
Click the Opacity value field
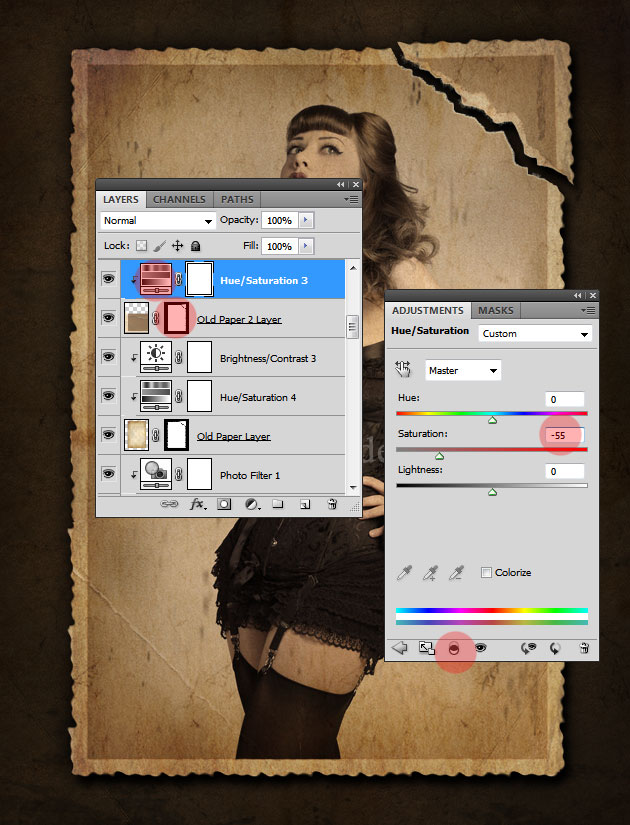[279, 220]
